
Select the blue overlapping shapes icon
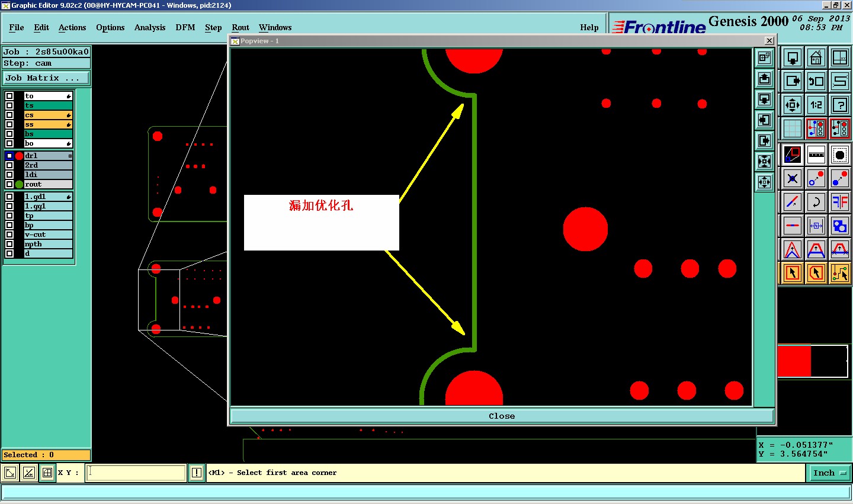(x=840, y=226)
